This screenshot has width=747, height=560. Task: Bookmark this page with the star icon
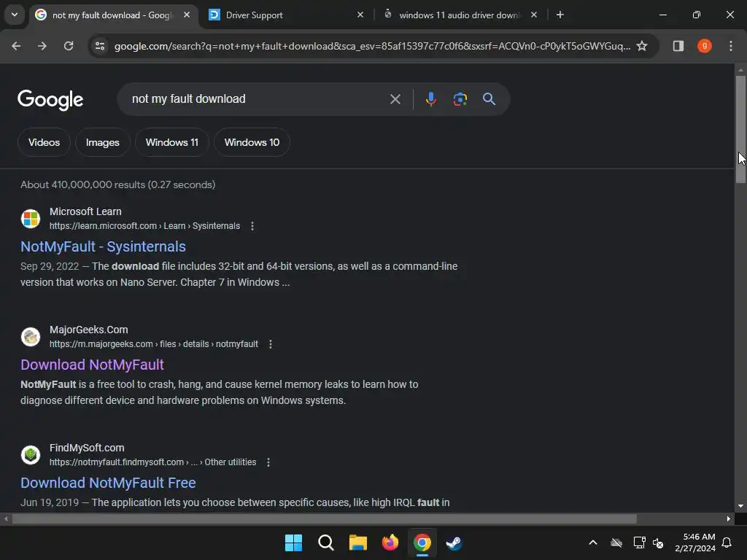point(642,46)
